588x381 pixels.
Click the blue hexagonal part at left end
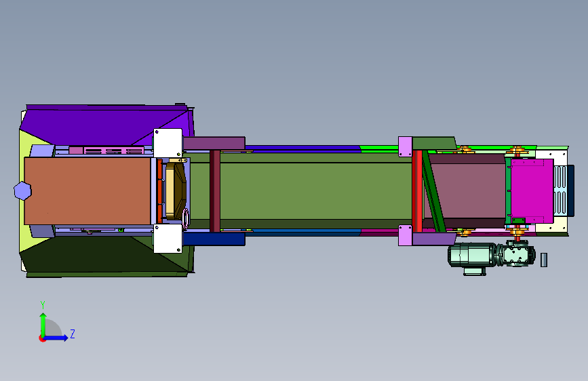pyautogui.click(x=22, y=191)
